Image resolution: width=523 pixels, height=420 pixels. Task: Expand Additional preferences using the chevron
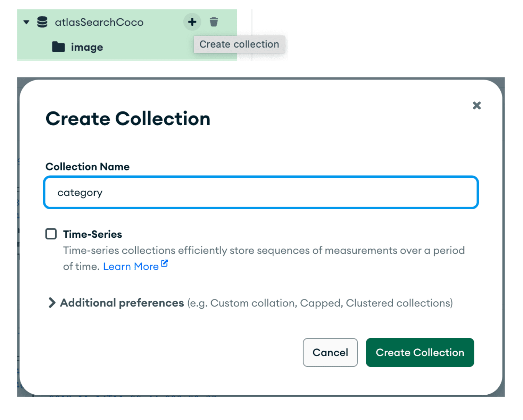pos(52,303)
